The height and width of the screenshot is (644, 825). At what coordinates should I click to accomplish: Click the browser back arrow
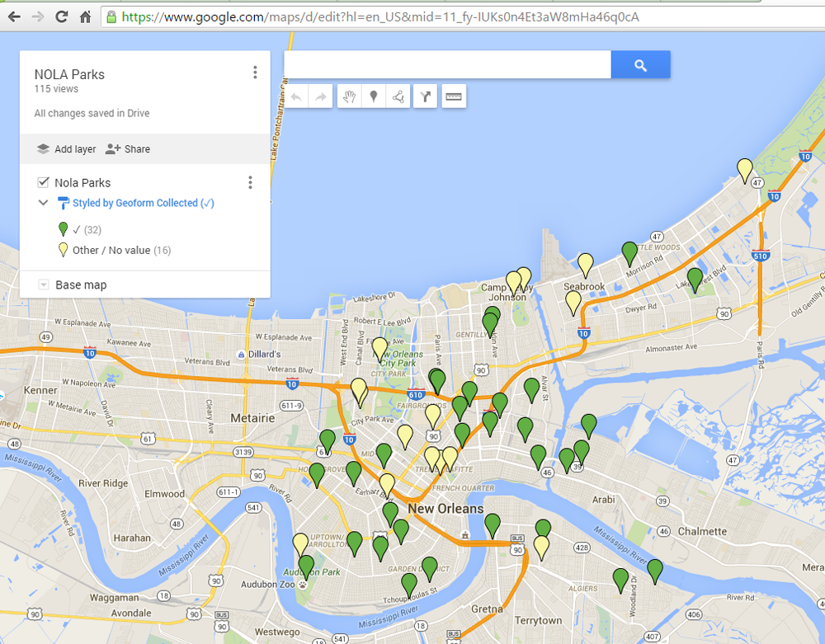[x=14, y=16]
